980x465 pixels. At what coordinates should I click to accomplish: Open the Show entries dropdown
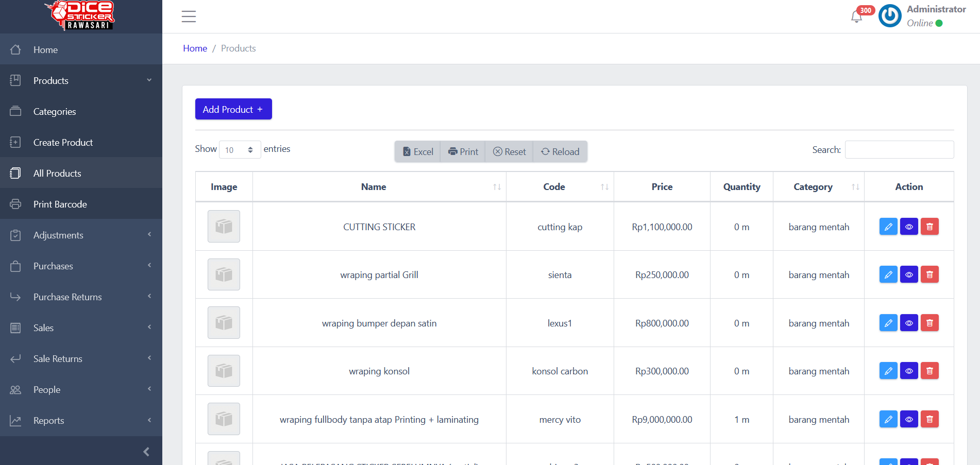pyautogui.click(x=240, y=150)
